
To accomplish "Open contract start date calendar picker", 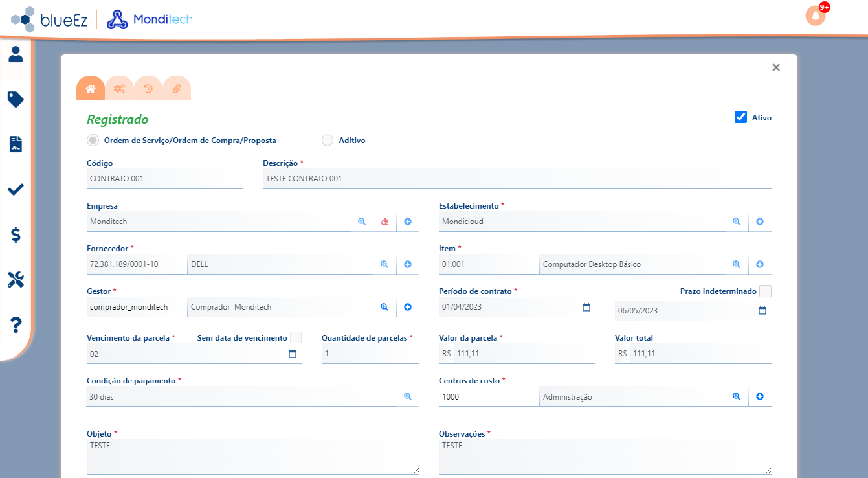I will pos(586,307).
